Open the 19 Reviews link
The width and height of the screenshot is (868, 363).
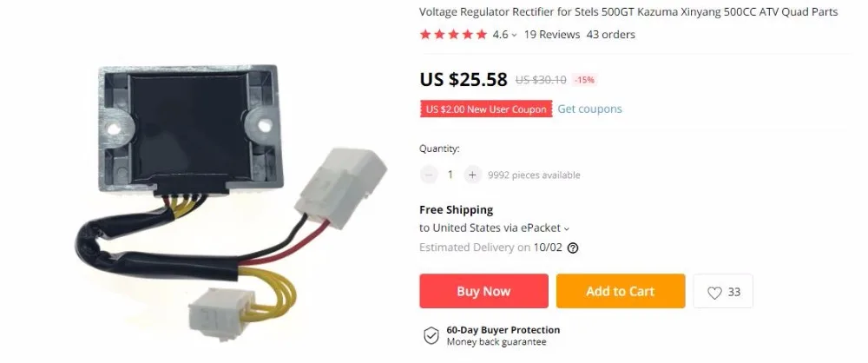pyautogui.click(x=552, y=35)
